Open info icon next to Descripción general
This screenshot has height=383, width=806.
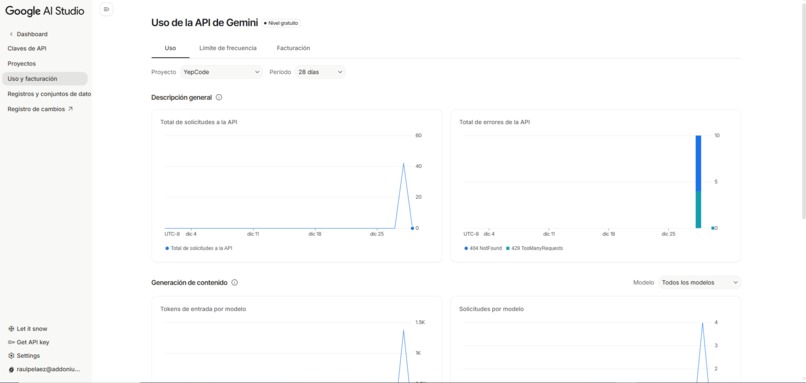click(219, 97)
